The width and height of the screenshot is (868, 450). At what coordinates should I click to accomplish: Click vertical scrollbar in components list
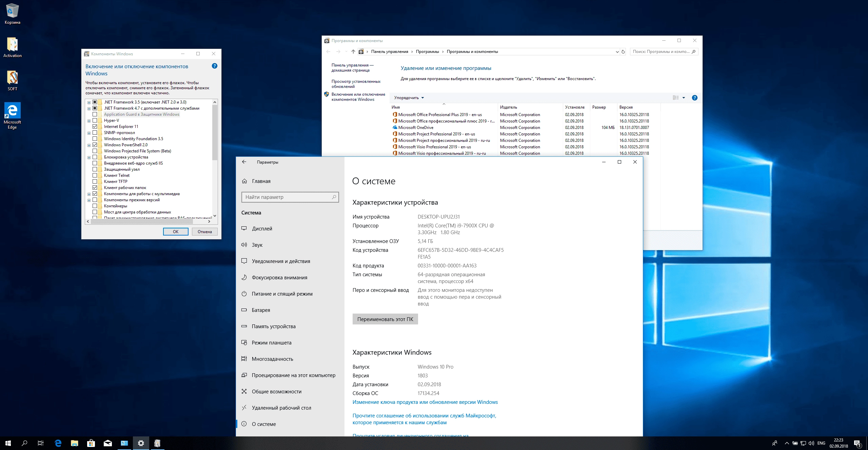coord(215,132)
